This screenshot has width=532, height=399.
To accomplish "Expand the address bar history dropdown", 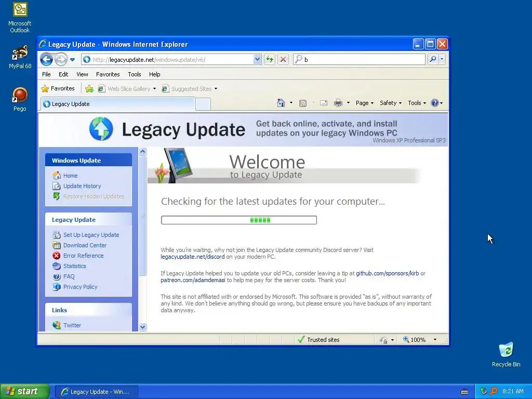I will click(x=257, y=59).
